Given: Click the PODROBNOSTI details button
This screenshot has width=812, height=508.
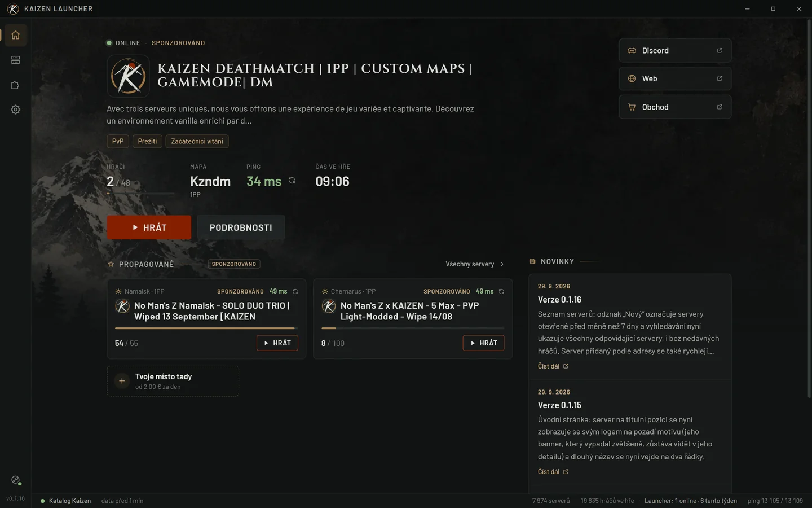Looking at the screenshot, I should click(x=241, y=227).
